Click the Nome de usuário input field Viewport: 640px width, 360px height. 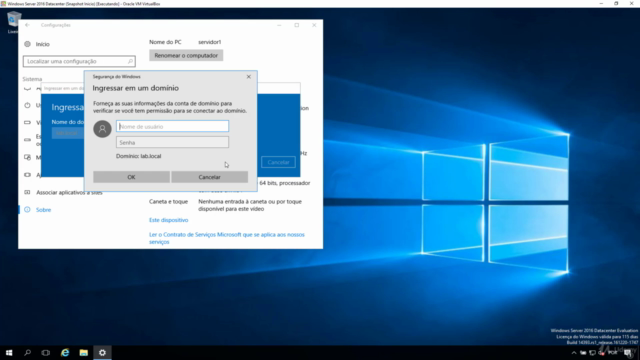click(x=172, y=127)
